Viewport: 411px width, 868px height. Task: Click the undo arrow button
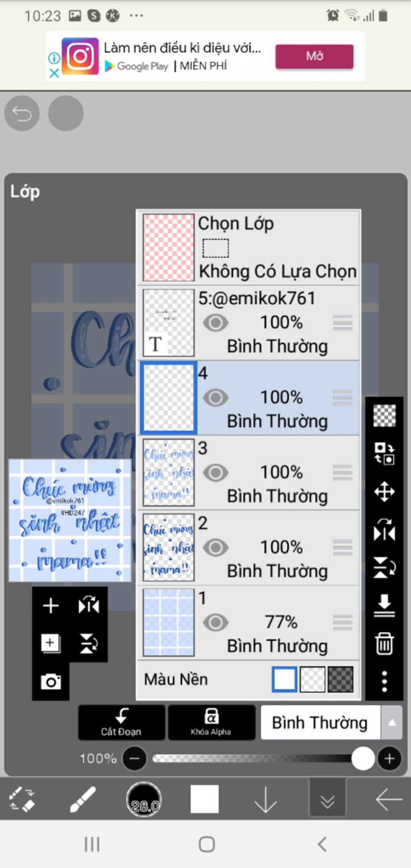22,114
